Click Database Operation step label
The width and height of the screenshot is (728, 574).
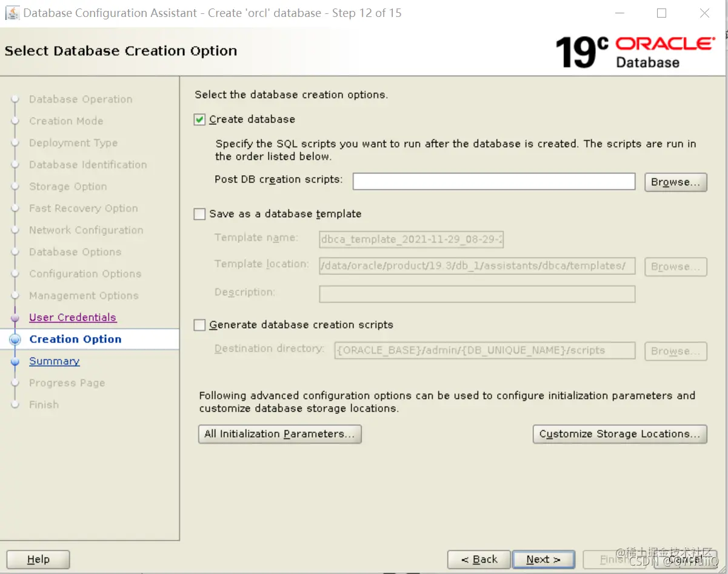(x=81, y=99)
